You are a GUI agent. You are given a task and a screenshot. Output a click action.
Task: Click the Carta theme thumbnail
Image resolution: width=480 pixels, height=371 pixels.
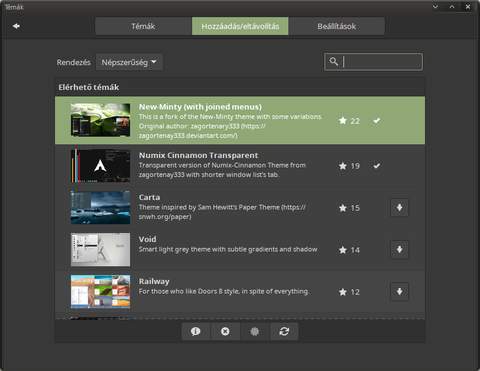click(100, 207)
